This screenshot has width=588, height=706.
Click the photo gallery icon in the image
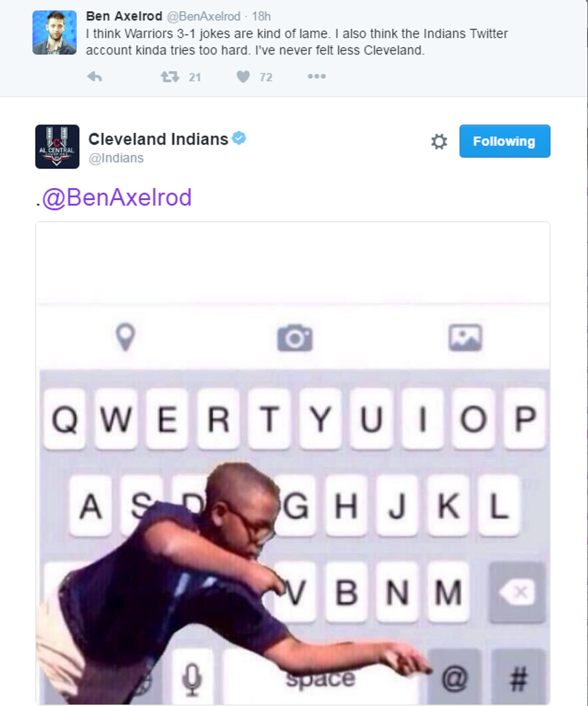465,337
